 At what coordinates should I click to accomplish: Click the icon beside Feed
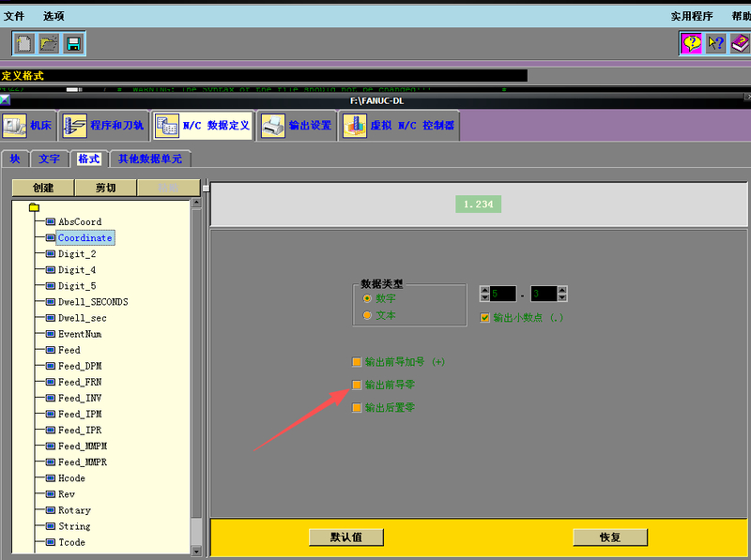pos(51,350)
